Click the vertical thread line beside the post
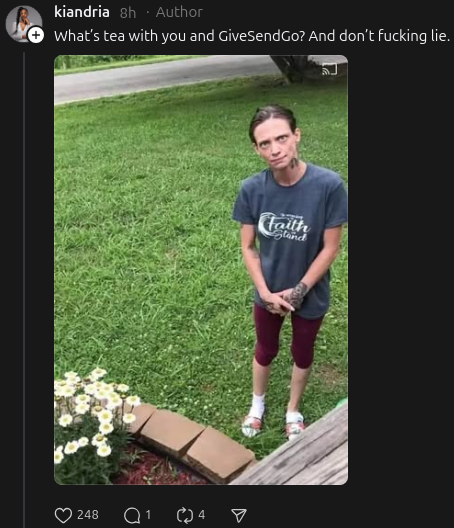The image size is (454, 528). 24,290
